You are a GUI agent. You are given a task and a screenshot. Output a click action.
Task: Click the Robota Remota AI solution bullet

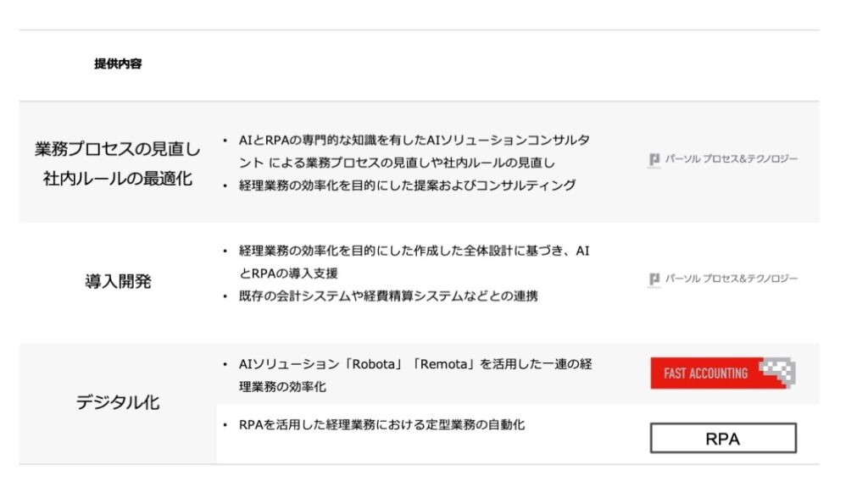tap(415, 375)
